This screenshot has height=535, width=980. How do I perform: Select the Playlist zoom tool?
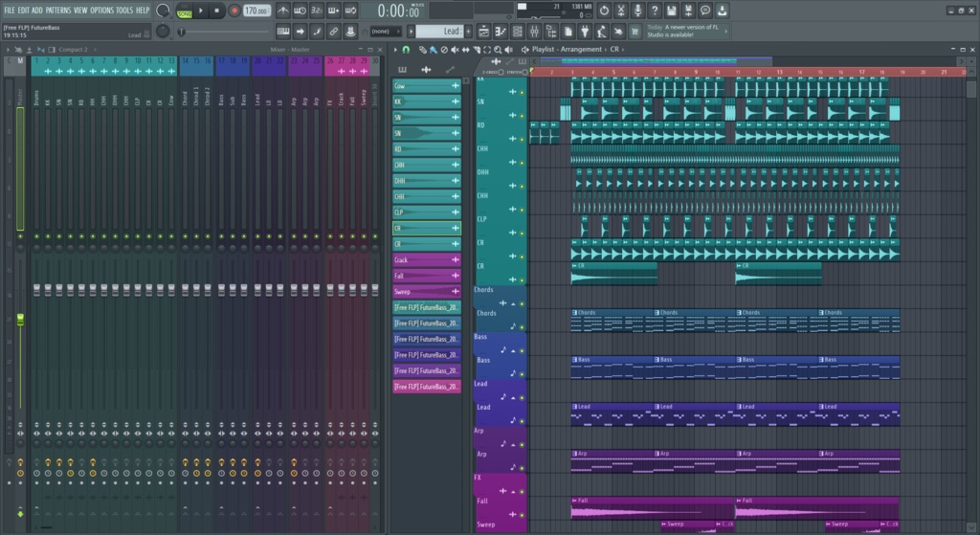(x=498, y=50)
